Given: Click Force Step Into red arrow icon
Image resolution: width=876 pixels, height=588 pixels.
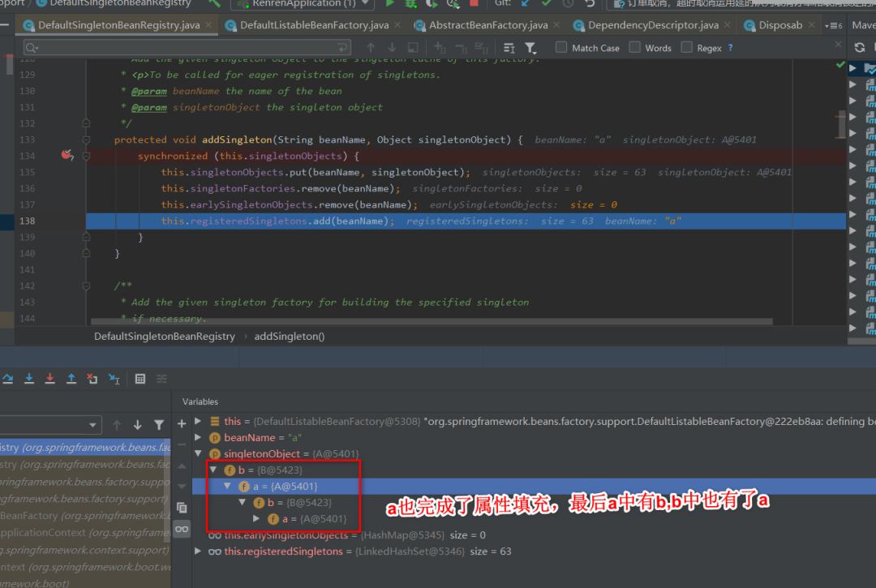Looking at the screenshot, I should point(50,379).
